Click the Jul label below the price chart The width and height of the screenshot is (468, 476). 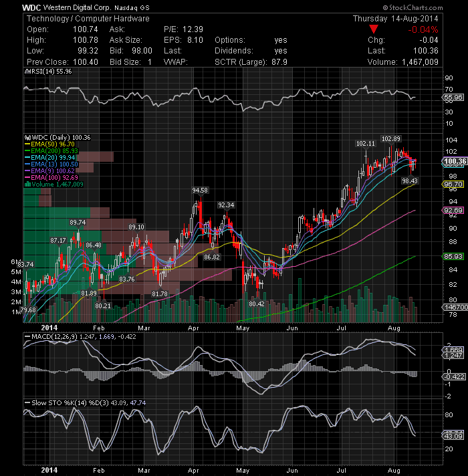[x=342, y=328]
